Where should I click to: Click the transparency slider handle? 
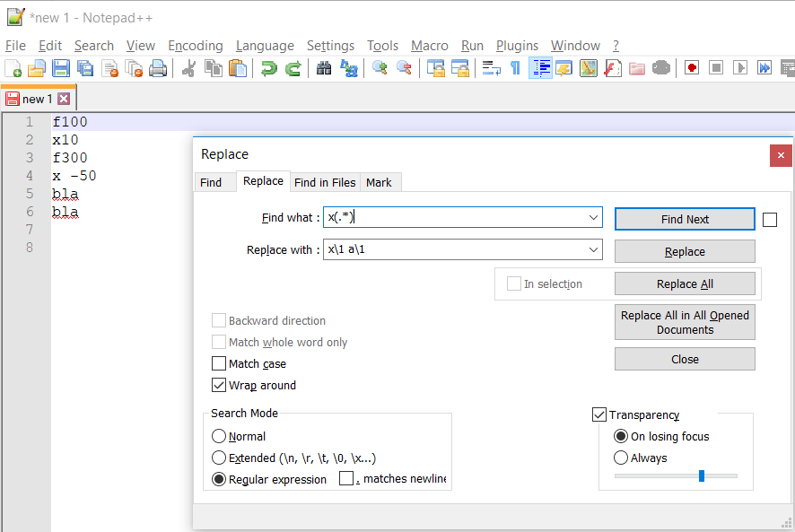point(701,475)
